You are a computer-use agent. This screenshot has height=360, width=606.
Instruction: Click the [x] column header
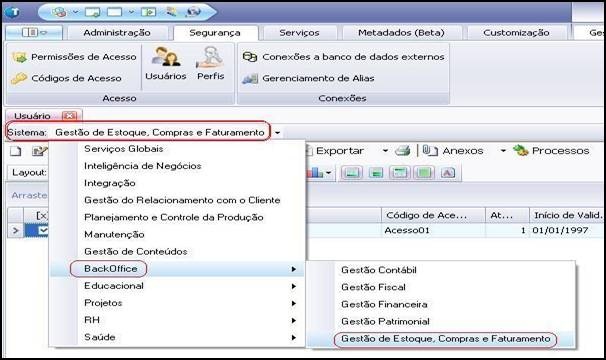click(42, 215)
